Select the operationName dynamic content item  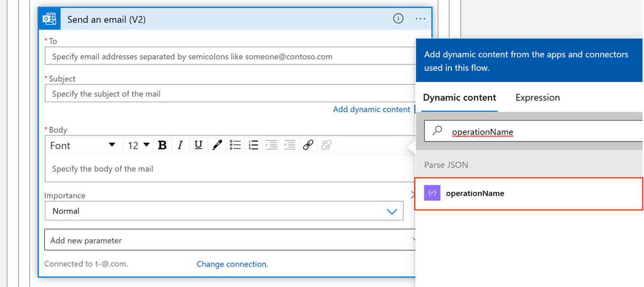[x=529, y=193]
